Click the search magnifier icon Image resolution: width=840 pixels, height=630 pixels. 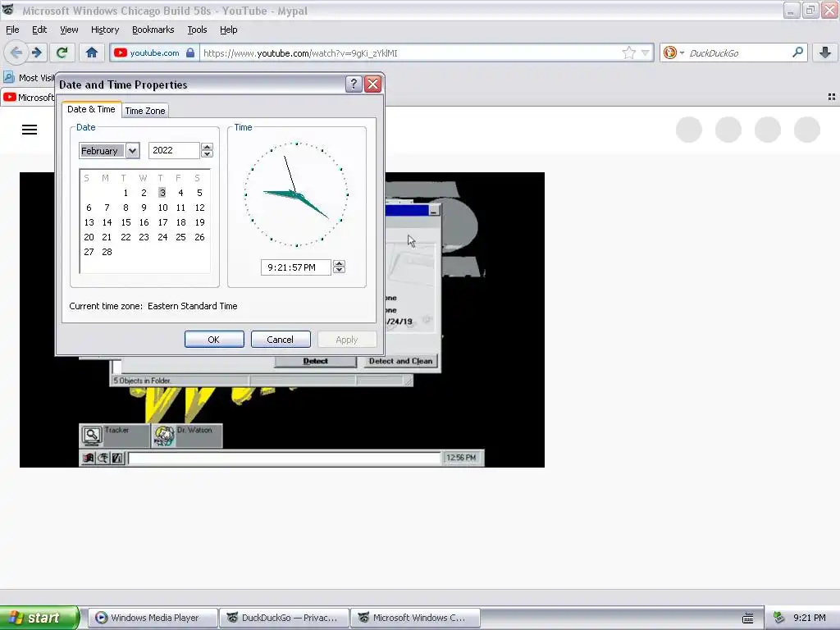click(797, 52)
